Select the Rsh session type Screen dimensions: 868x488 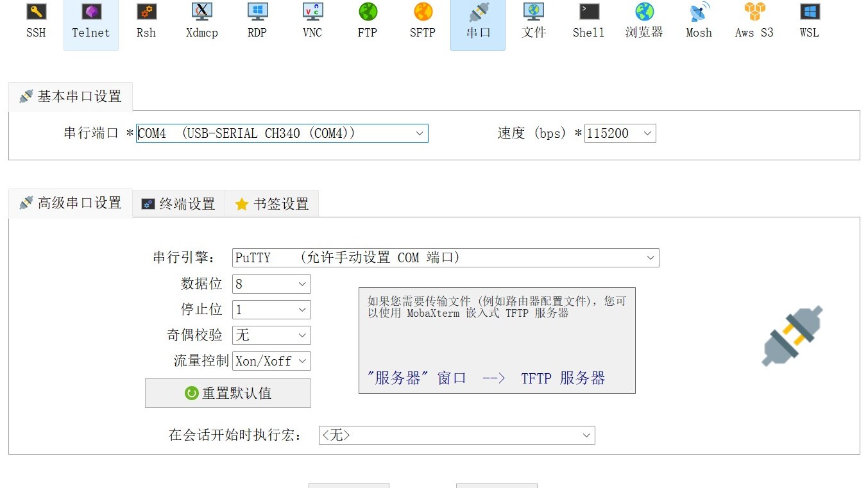pos(146,21)
